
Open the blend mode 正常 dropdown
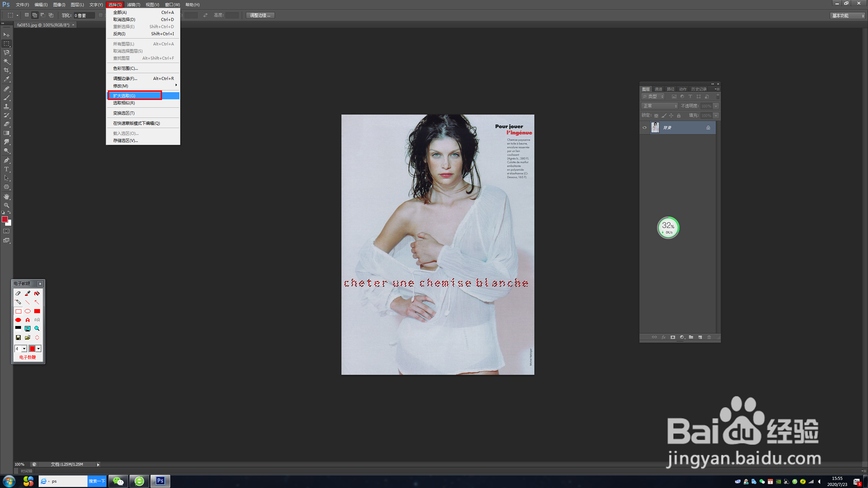(x=659, y=106)
